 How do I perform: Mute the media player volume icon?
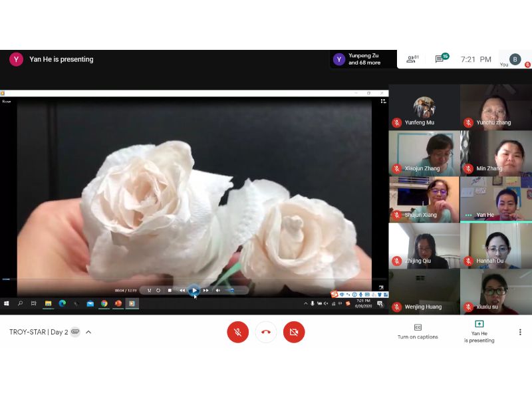point(218,291)
